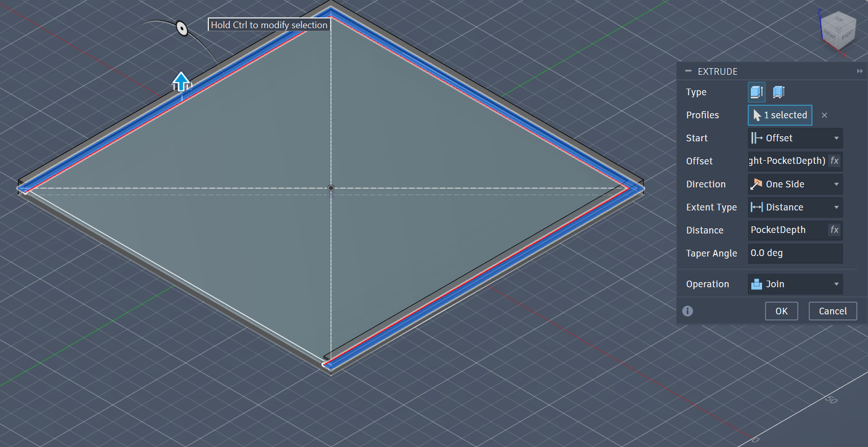
Task: Click the info icon in Extrude dialog
Action: coord(688,311)
